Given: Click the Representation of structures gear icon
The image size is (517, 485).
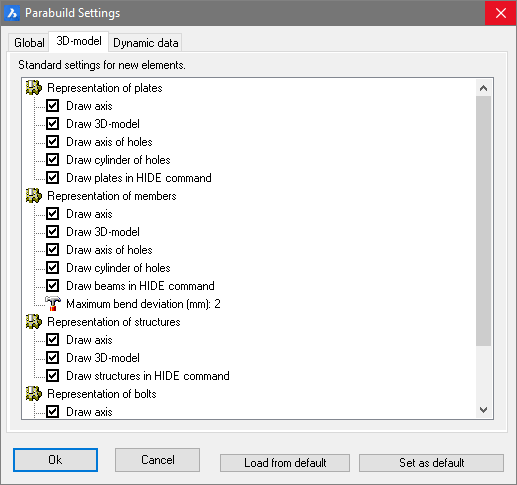Looking at the screenshot, I should (x=34, y=322).
